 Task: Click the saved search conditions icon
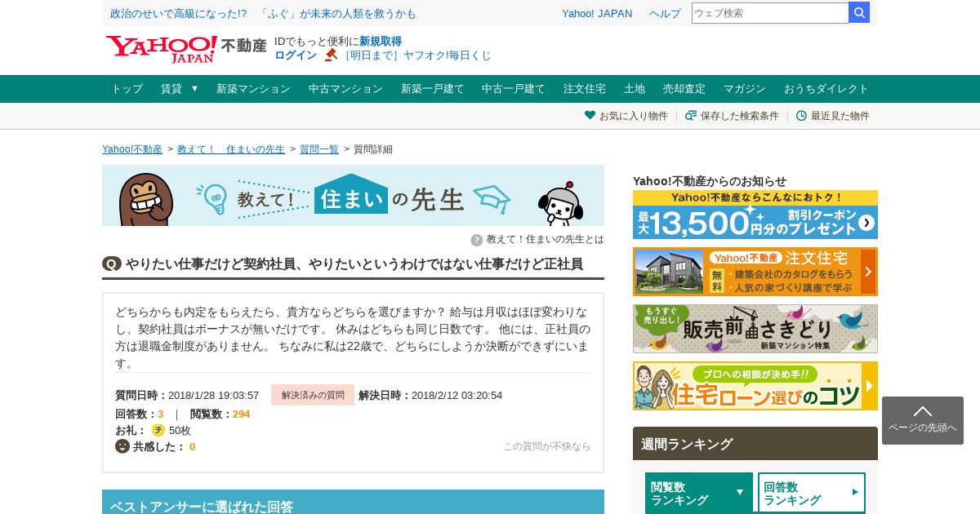[x=691, y=115]
